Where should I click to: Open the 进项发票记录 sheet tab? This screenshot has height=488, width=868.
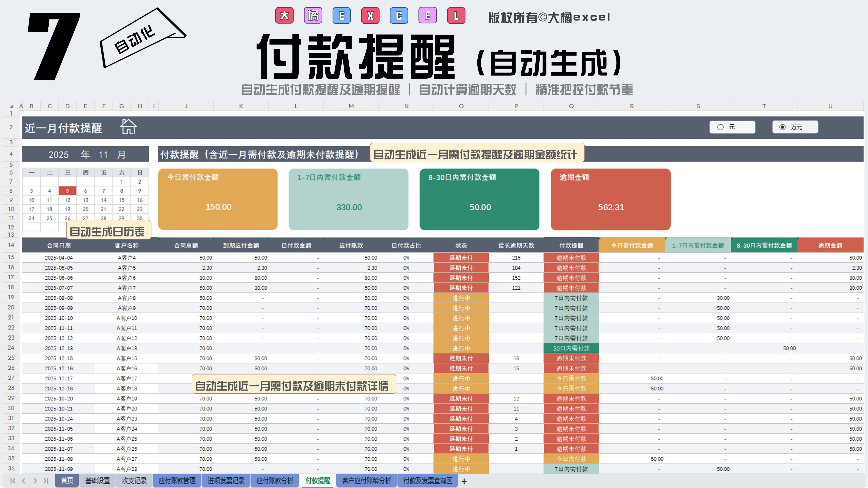click(x=226, y=481)
